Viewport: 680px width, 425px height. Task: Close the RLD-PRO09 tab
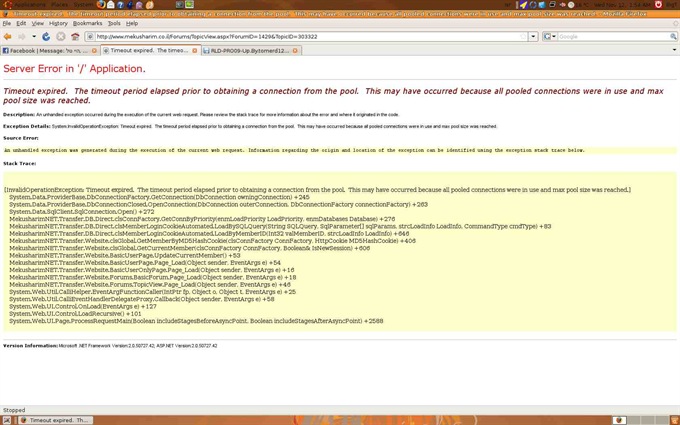(296, 50)
